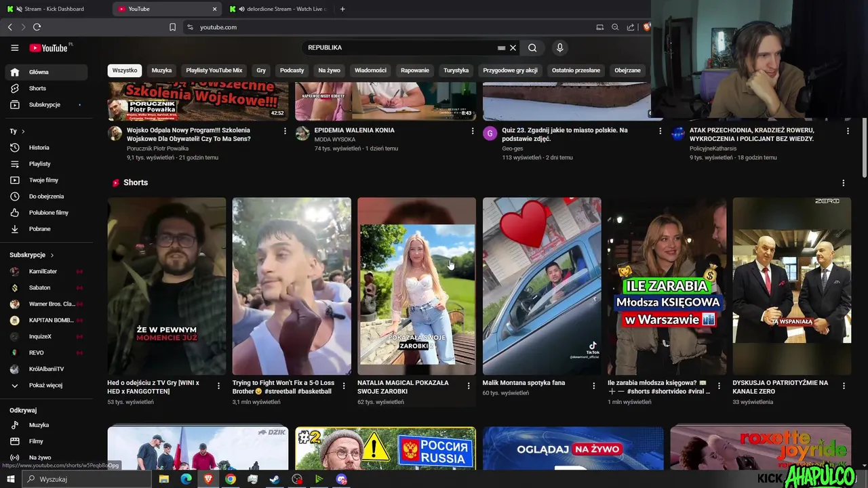
Task: Open Główna in the sidebar
Action: click(46, 72)
